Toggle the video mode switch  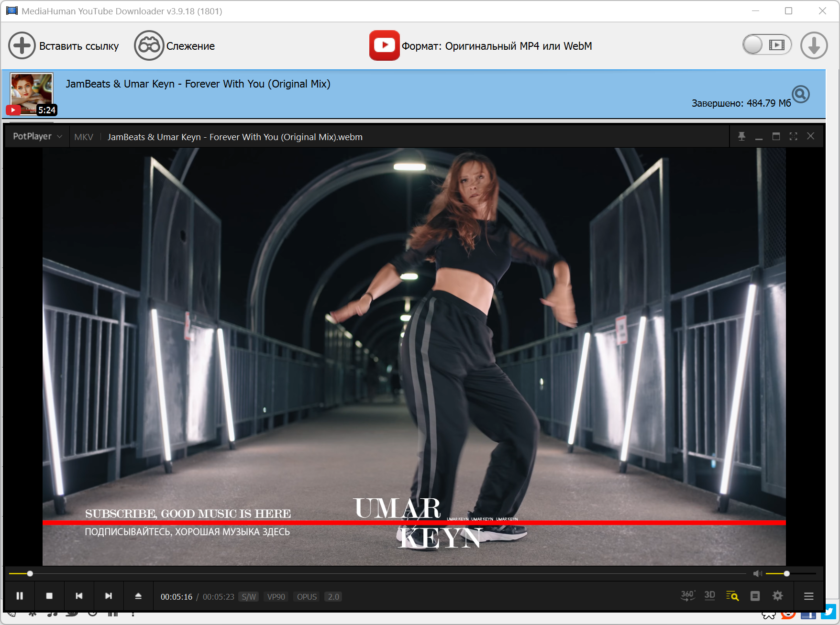[x=767, y=45]
